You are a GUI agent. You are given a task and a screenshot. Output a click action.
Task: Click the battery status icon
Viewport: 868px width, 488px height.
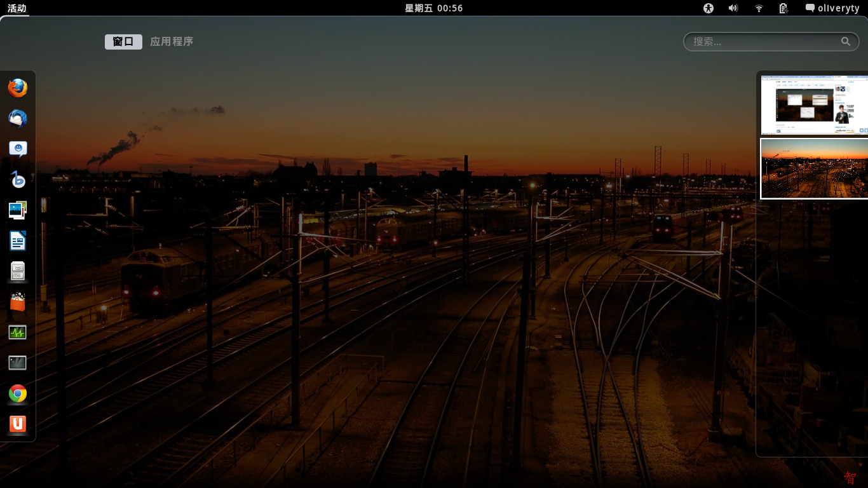click(x=783, y=8)
